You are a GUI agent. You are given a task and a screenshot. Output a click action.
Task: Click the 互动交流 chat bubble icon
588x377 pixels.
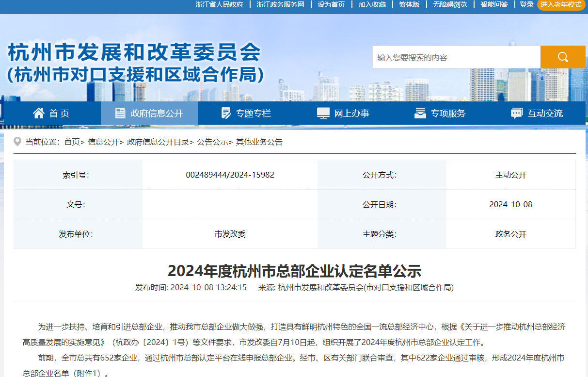click(x=517, y=113)
